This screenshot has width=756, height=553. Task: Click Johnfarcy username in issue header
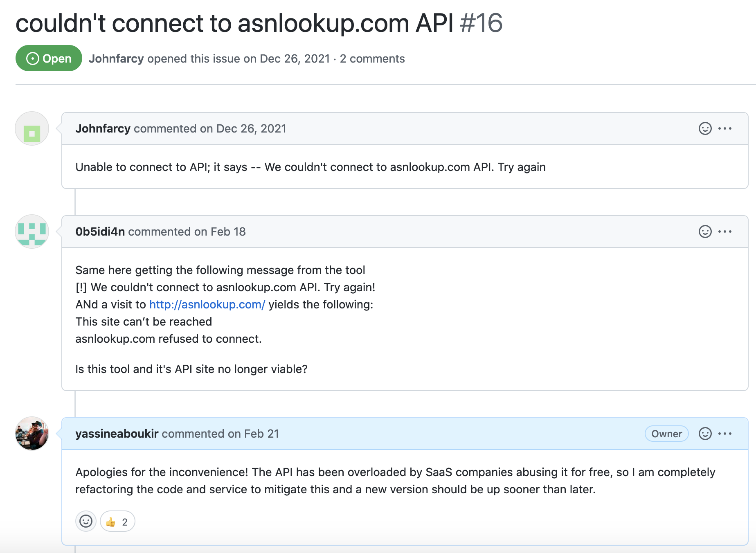(x=116, y=58)
